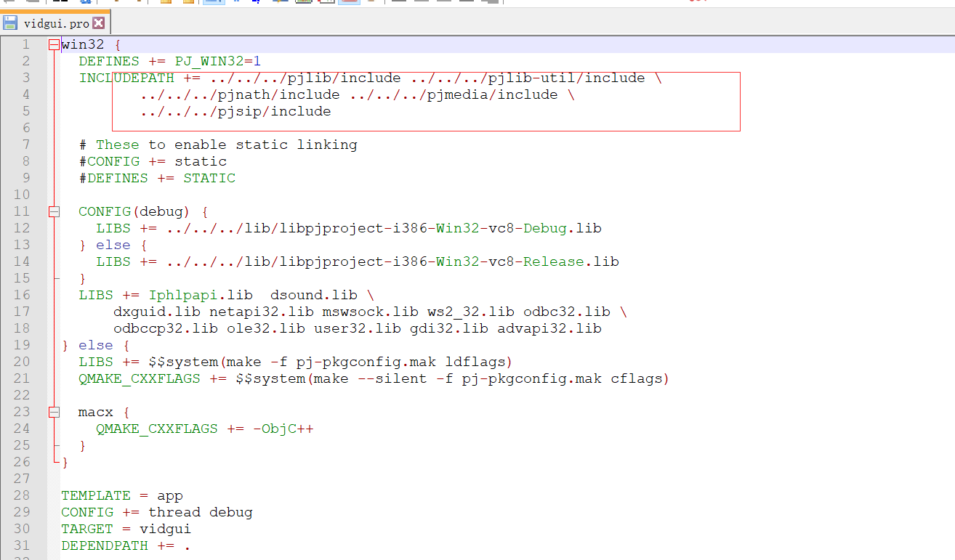The image size is (955, 560).
Task: Collapse the macx block on line 23
Action: pyautogui.click(x=54, y=412)
